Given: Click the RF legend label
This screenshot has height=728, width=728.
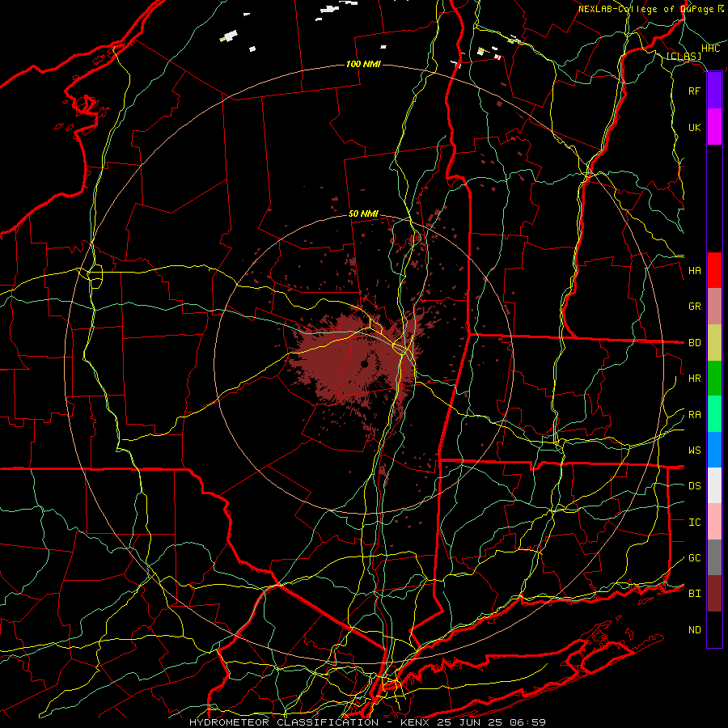Looking at the screenshot, I should [694, 91].
